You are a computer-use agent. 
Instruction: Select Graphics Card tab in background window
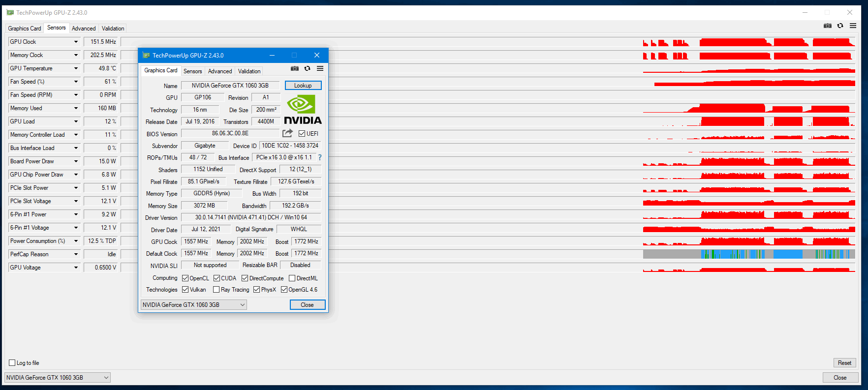coord(25,29)
